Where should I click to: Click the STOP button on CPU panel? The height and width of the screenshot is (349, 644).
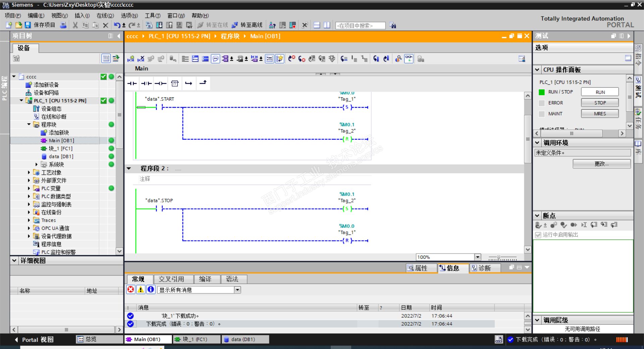(600, 103)
